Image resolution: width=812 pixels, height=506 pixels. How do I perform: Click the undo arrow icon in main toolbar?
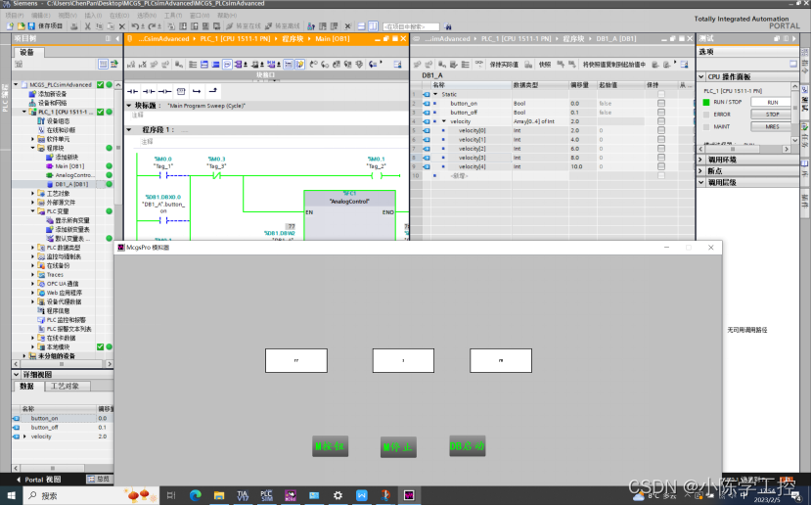tap(135, 25)
